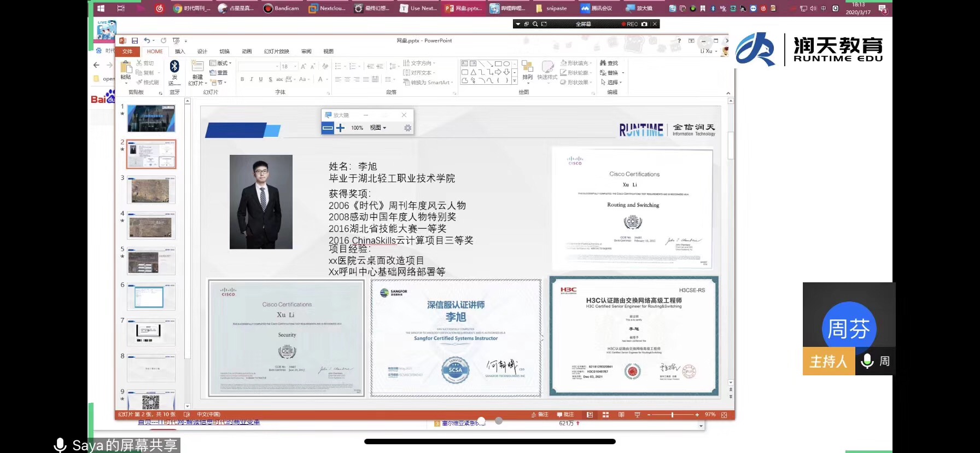Open the Insert (插入) ribbon tab
Screen dimensions: 980x453
[x=179, y=51]
